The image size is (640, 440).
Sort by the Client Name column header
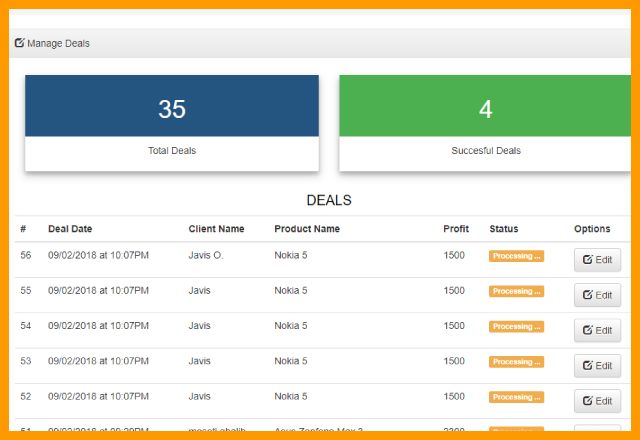point(216,229)
